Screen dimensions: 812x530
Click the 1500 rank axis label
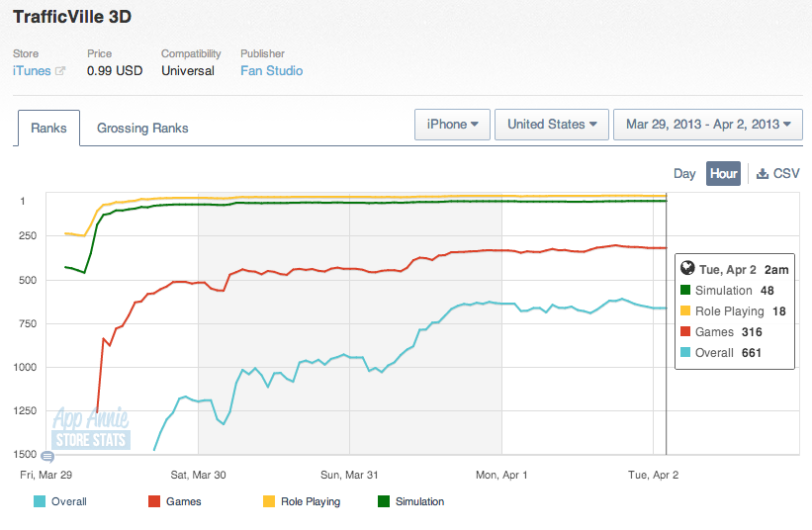(x=25, y=454)
